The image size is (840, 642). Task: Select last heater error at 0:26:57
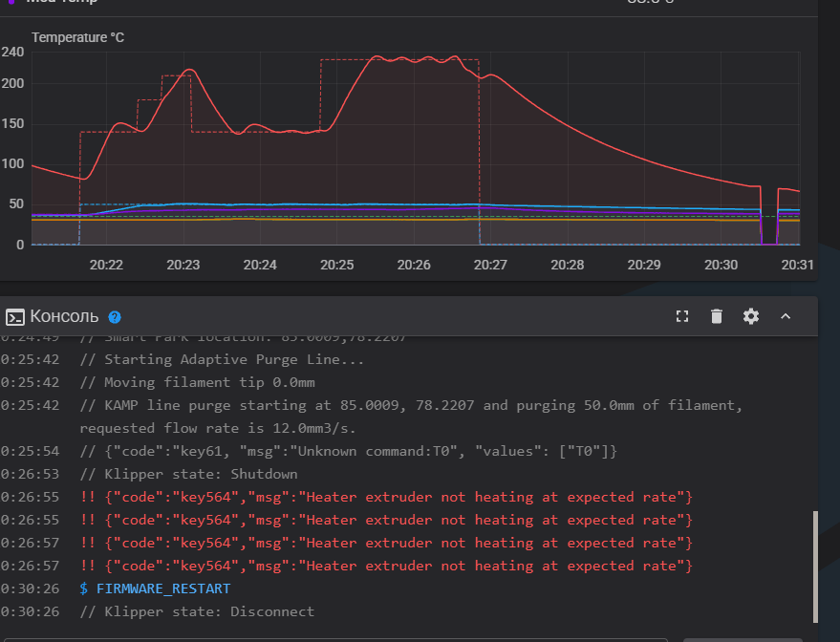tap(386, 566)
